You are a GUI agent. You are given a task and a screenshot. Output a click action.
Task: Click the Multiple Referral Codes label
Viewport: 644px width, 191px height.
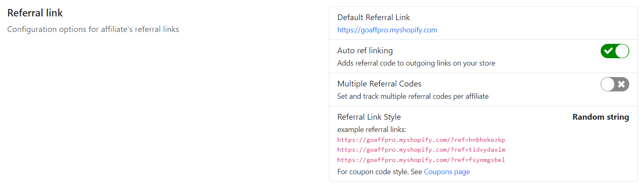tap(379, 84)
